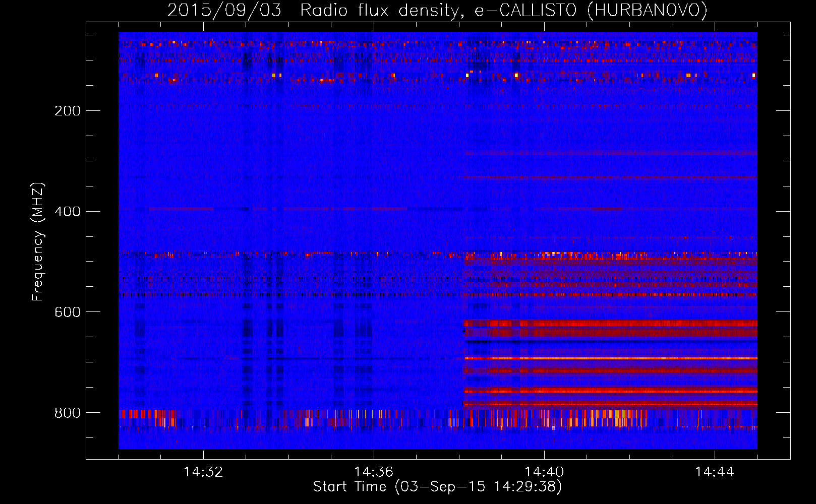Click the 400 frequency tick label
This screenshot has height=504, width=816.
tap(68, 212)
